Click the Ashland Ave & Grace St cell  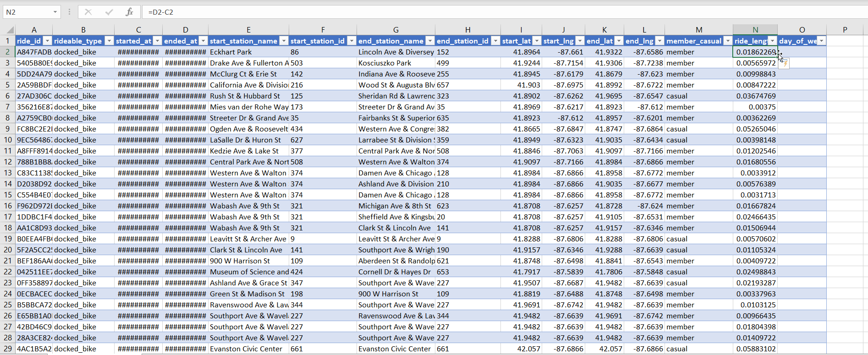[248, 283]
